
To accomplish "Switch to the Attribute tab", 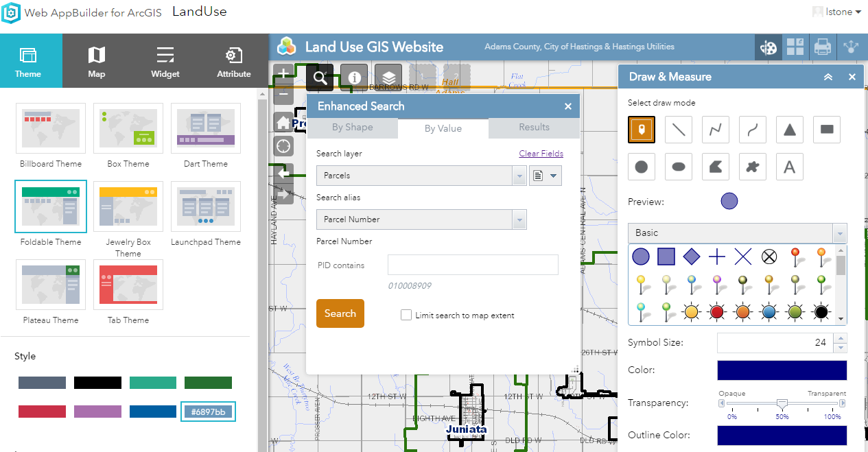I will click(x=234, y=61).
